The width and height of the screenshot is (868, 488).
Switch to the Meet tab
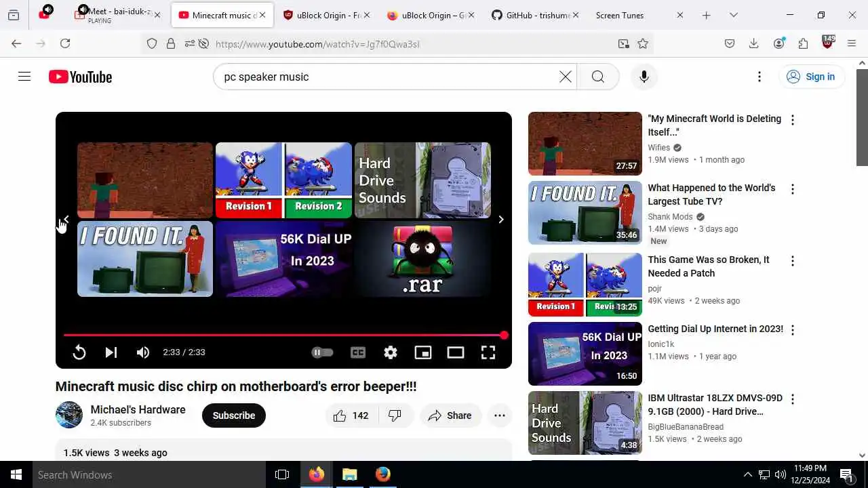[x=119, y=15]
